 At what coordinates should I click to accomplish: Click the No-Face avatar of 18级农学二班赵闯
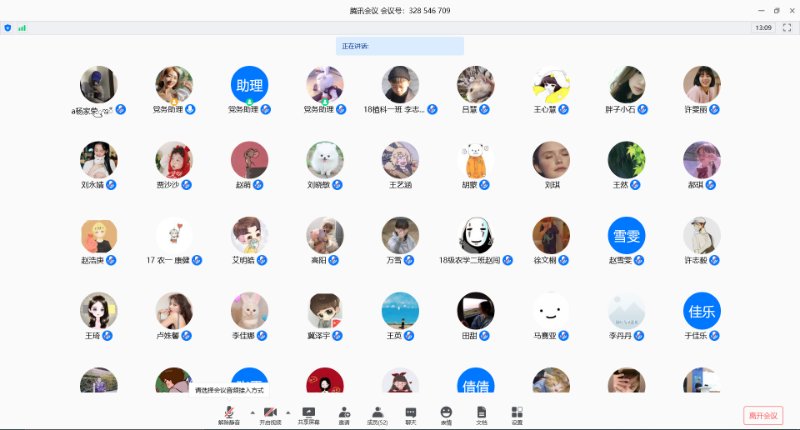475,235
